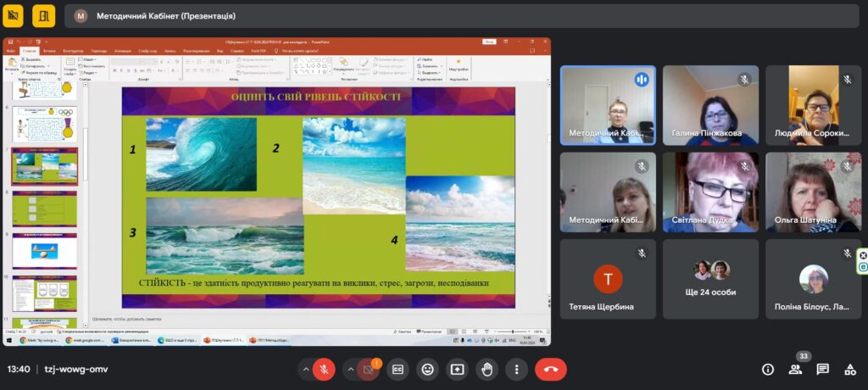The height and width of the screenshot is (390, 868).
Task: Open the Файл tab in PowerPoint
Action: [10, 51]
